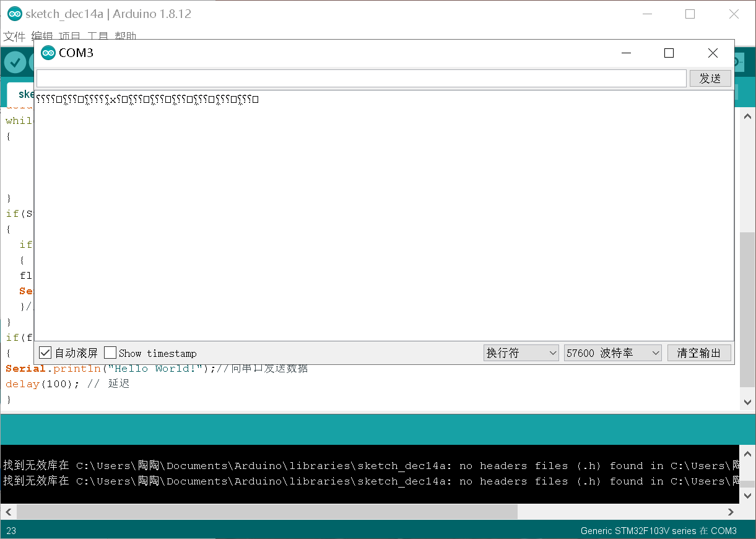Click the 清空输出 clear output button
756x539 pixels.
699,353
